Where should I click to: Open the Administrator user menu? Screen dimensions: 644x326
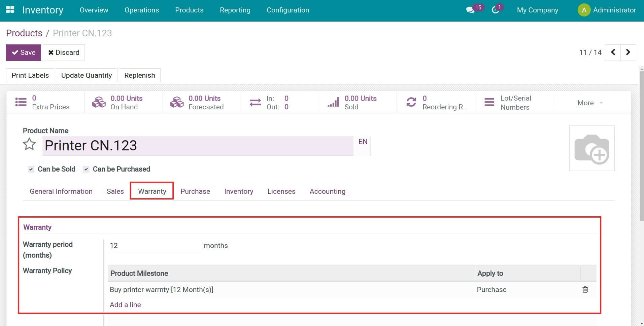coord(607,10)
